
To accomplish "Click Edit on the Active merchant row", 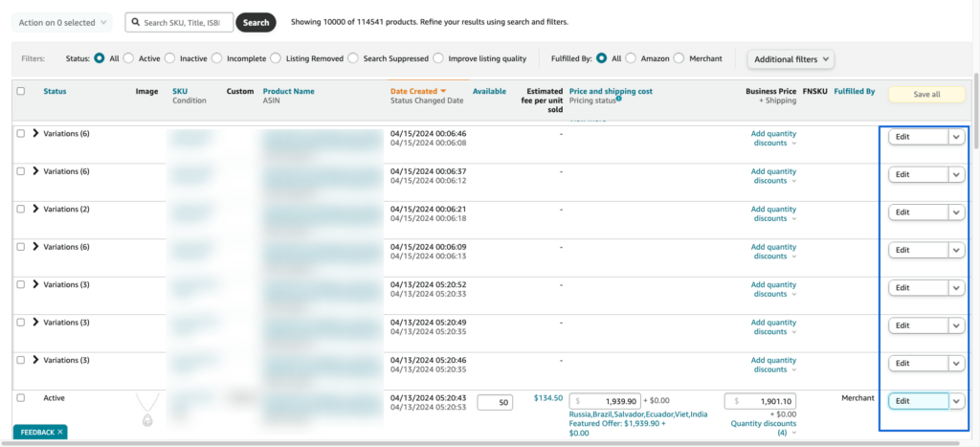I will pos(918,401).
